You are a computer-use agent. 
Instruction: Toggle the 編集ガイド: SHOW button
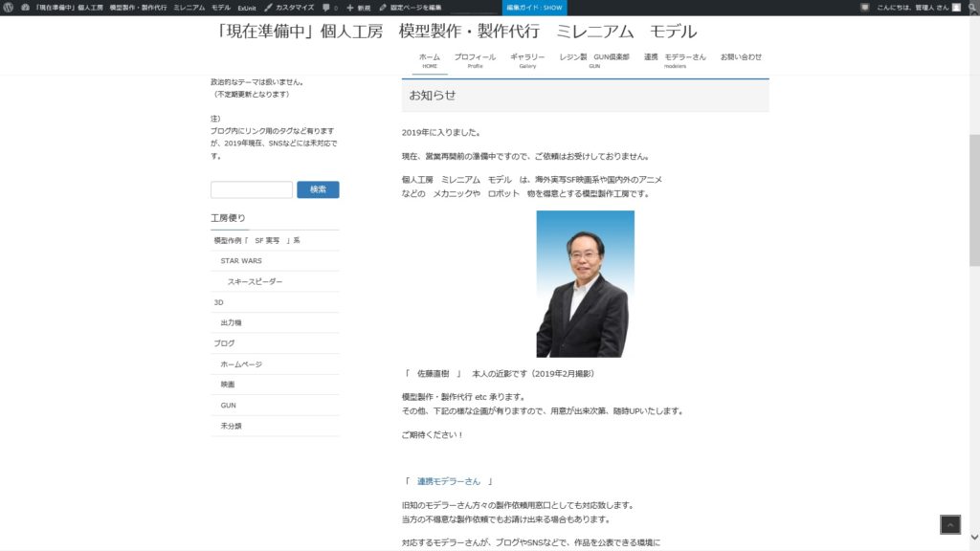point(534,8)
